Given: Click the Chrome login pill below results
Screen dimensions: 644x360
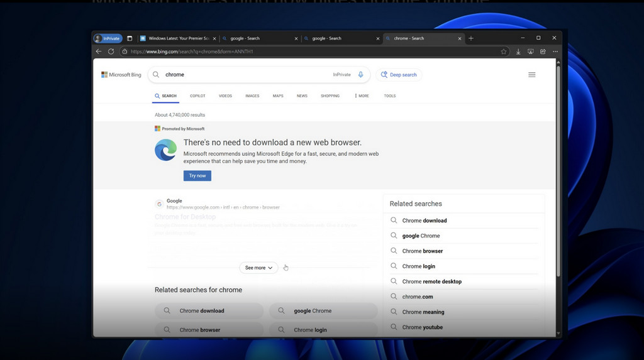Looking at the screenshot, I should click(323, 330).
